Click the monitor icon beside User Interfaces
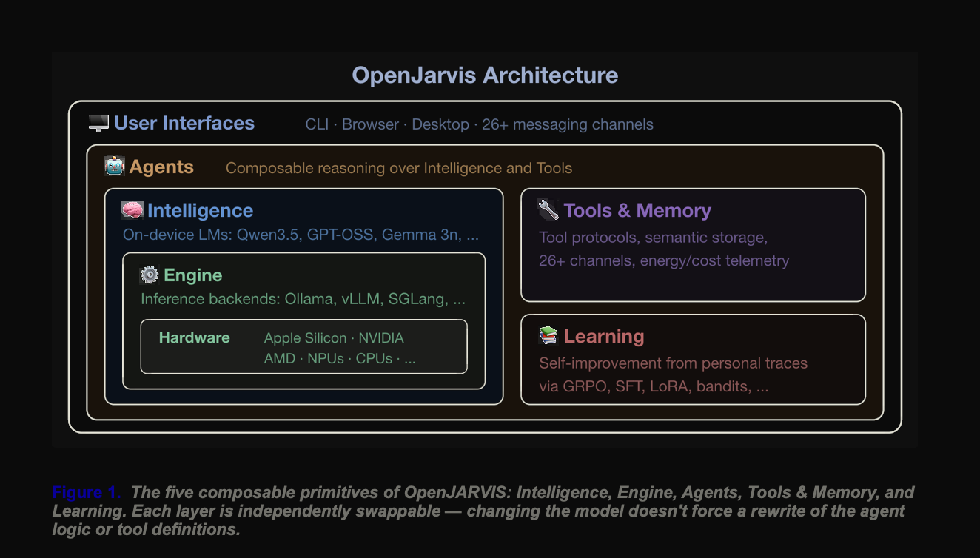This screenshot has width=980, height=558. coord(98,124)
